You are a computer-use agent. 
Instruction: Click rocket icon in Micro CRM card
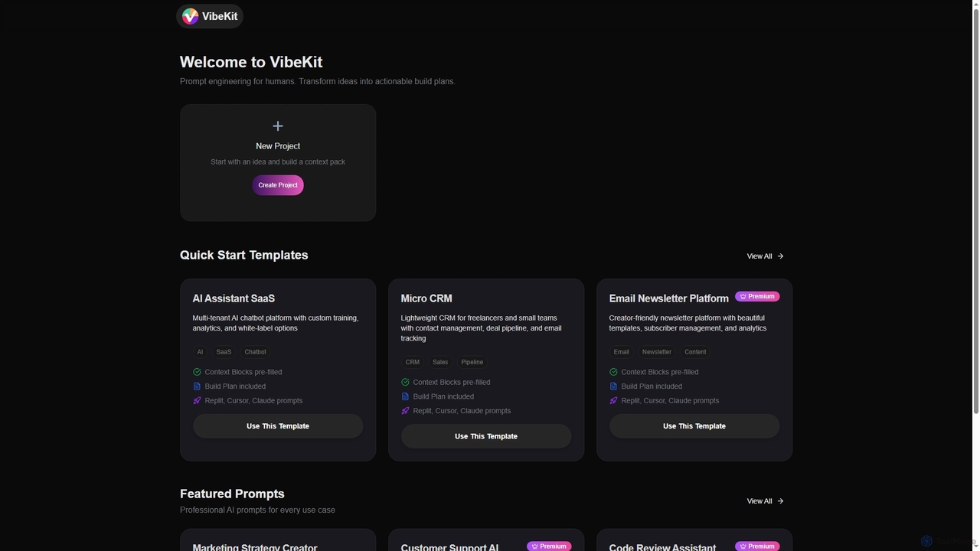(405, 411)
